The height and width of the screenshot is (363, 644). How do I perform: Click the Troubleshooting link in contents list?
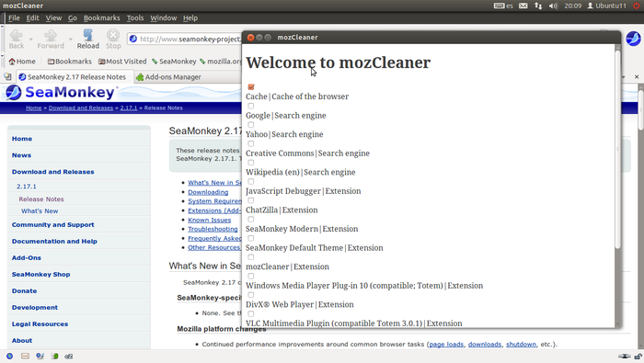pos(213,229)
